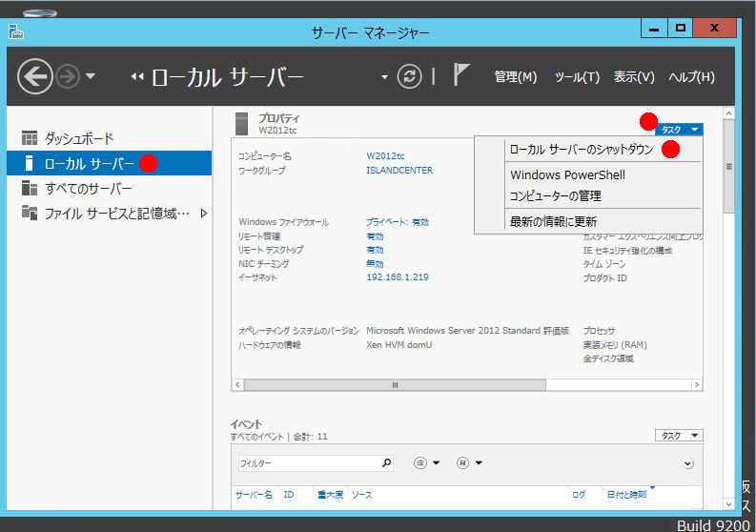This screenshot has height=532, width=756.
Task: Click Ethernet address 192.168.1.219
Action: click(x=398, y=276)
